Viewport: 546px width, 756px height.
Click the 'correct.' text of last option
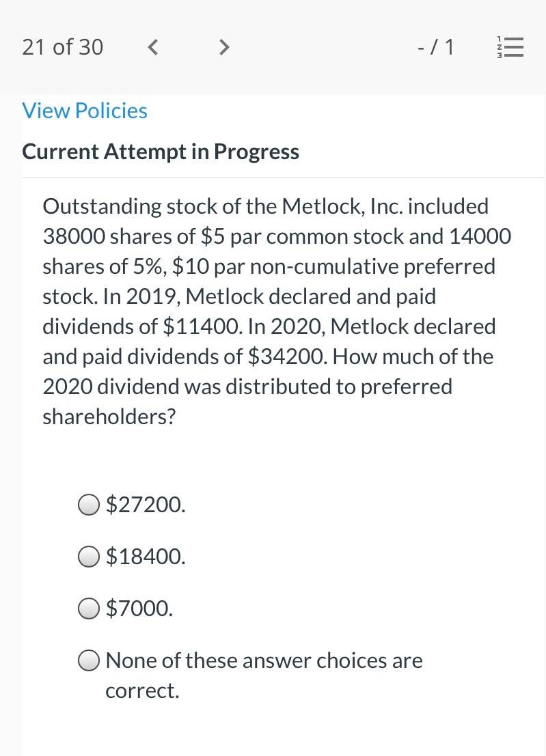click(x=142, y=690)
